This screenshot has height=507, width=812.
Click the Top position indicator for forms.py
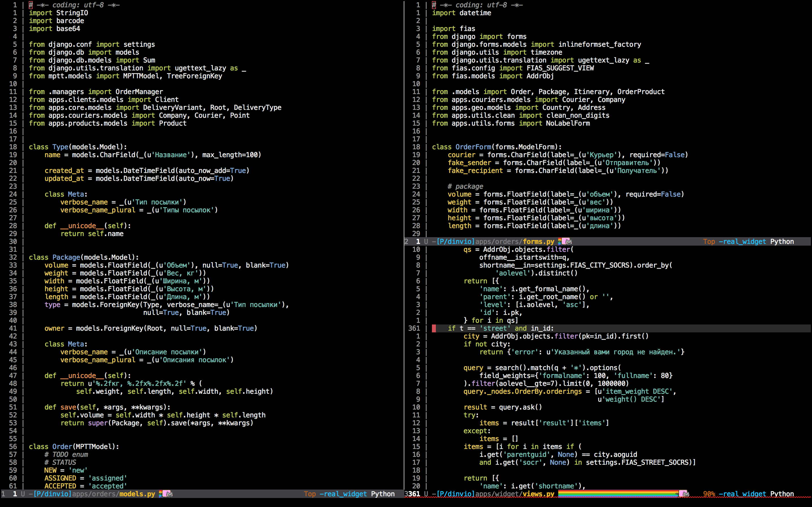click(x=709, y=241)
